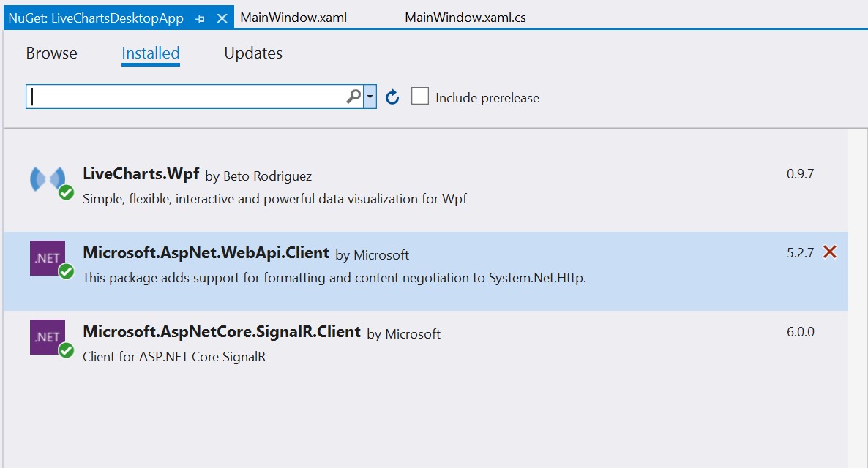Screen dimensions: 868x468
Task: Click the refresh packages icon
Action: pos(392,97)
